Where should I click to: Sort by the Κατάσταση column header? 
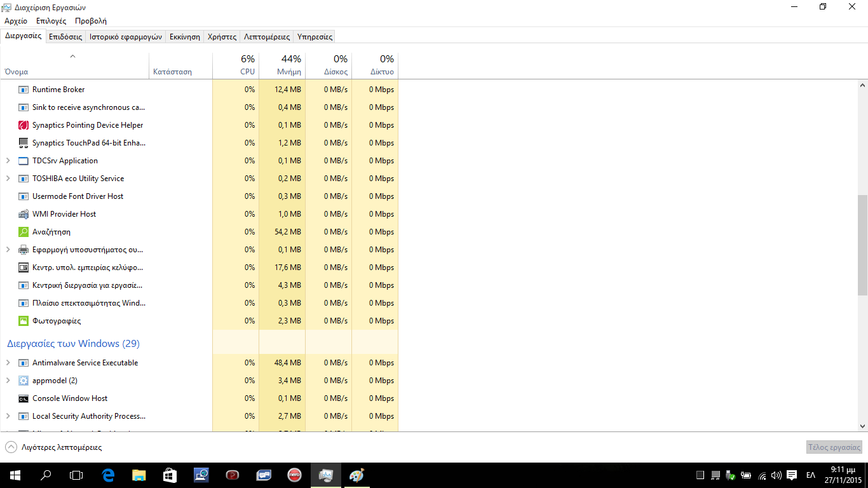tap(180, 65)
